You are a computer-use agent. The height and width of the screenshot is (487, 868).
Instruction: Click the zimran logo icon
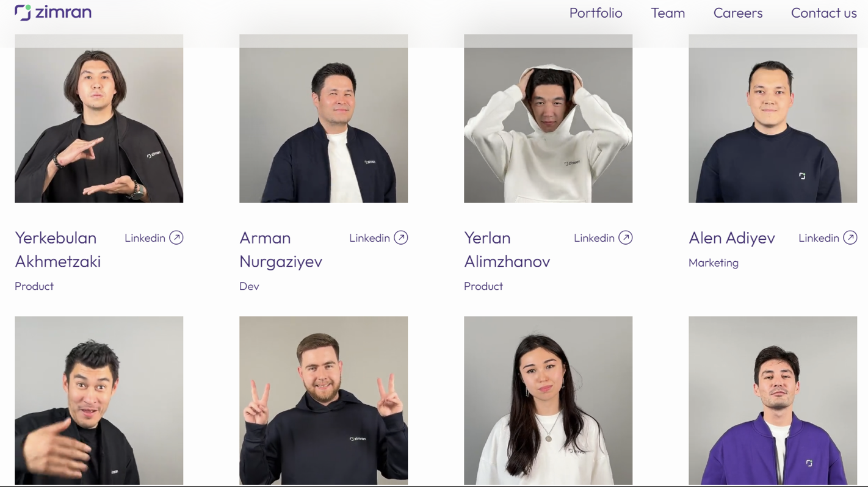[x=23, y=13]
